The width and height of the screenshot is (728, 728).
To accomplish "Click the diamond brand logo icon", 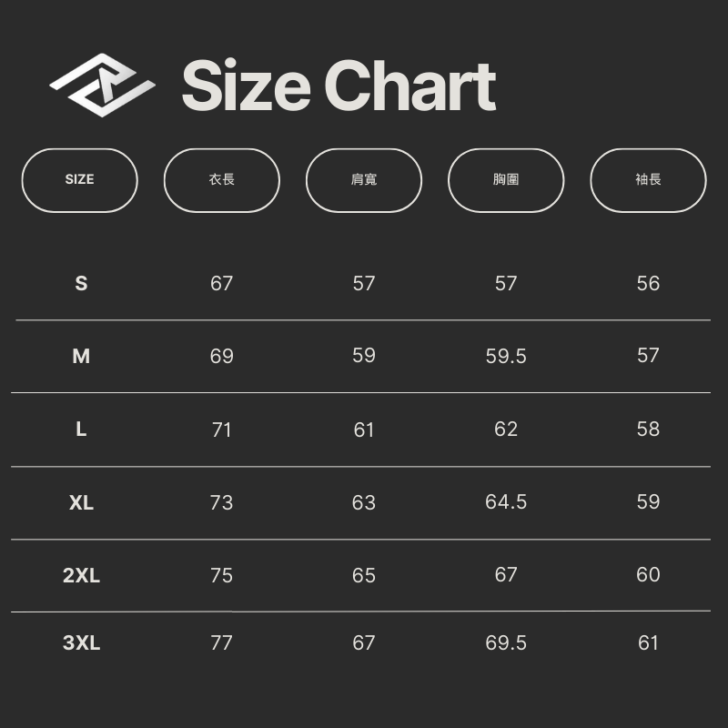I will click(x=102, y=86).
